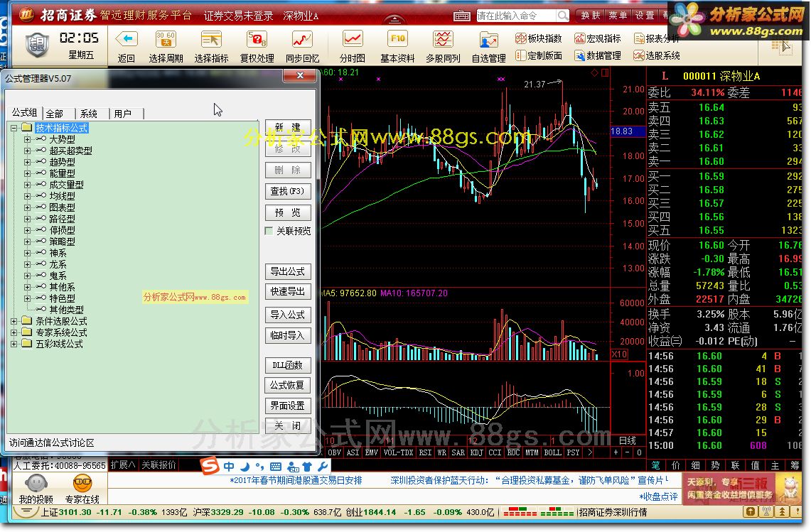This screenshot has height=532, width=811.
Task: Click the 复权处理 toolbar icon
Action: [x=257, y=39]
